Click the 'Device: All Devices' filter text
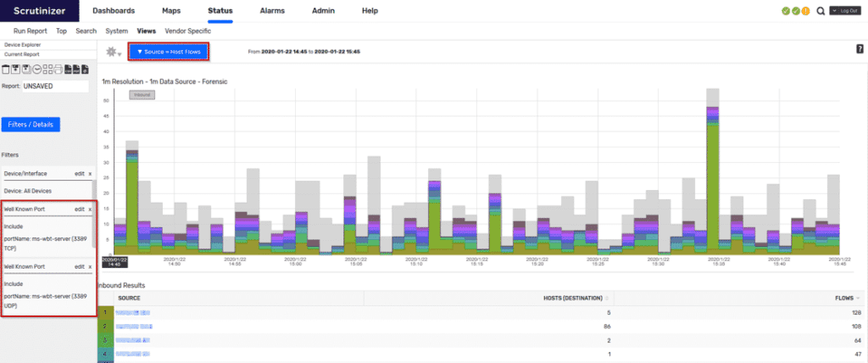The height and width of the screenshot is (363, 868). coord(28,191)
